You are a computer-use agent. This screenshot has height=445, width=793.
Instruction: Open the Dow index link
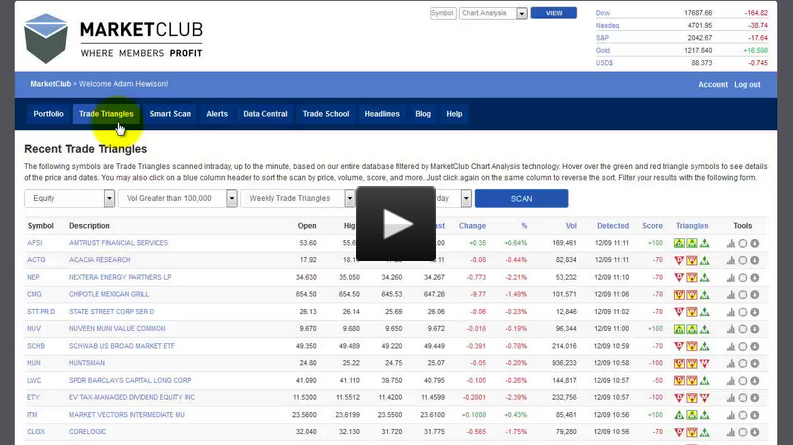point(603,13)
